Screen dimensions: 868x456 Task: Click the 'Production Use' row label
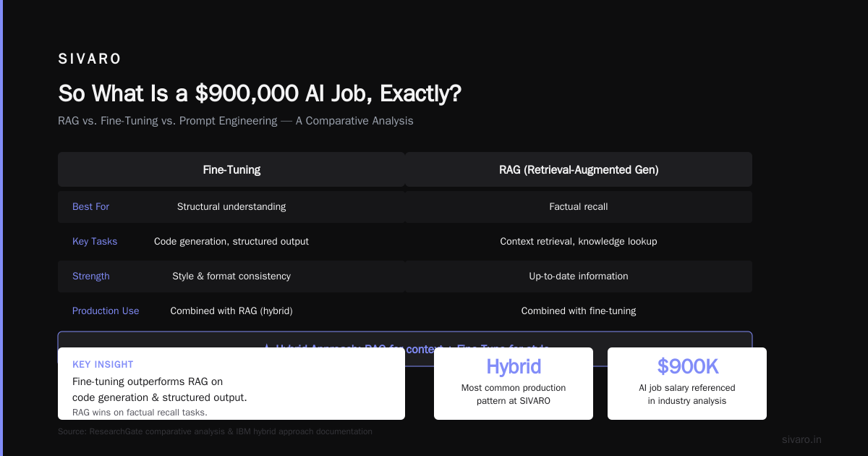[x=106, y=311]
